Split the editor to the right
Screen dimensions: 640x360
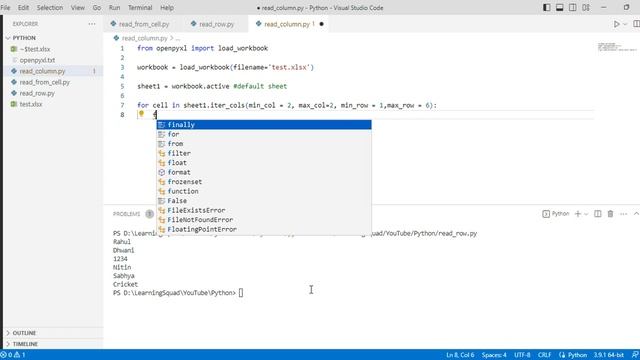tap(636, 24)
